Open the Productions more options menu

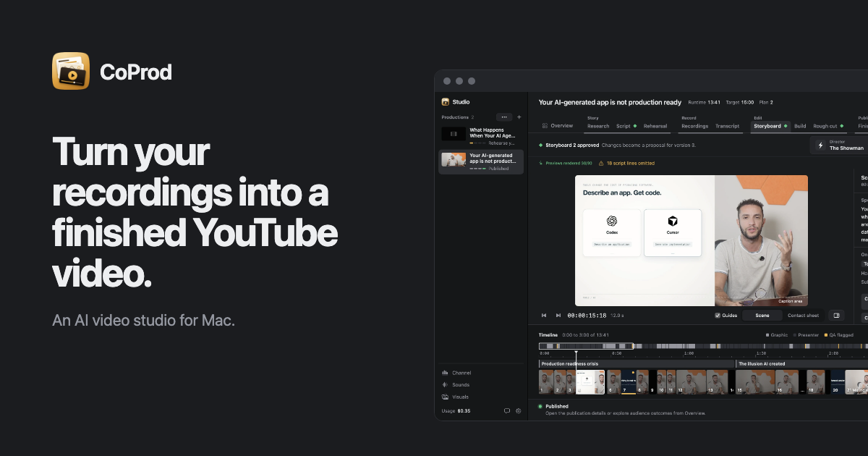point(504,117)
